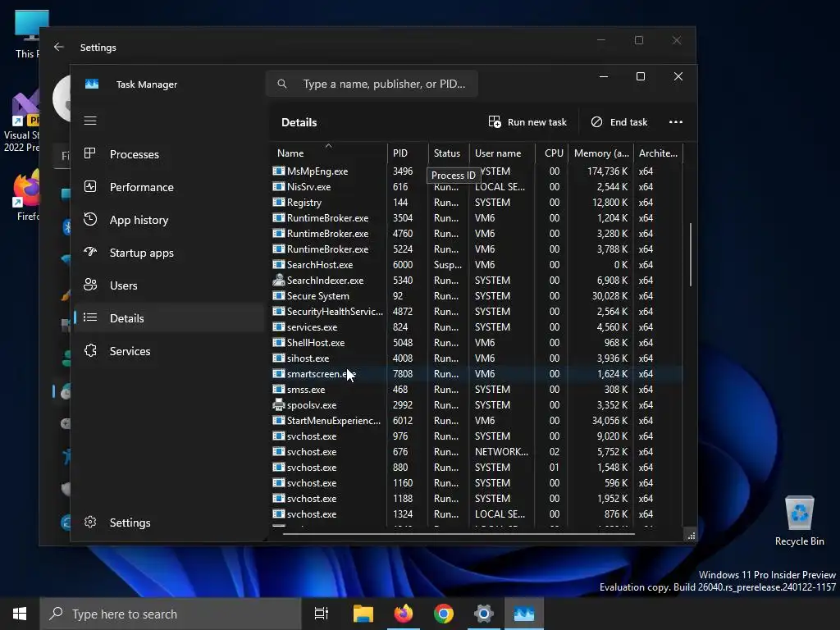Viewport: 840px width, 630px height.
Task: Go to the Processes page
Action: click(x=169, y=153)
